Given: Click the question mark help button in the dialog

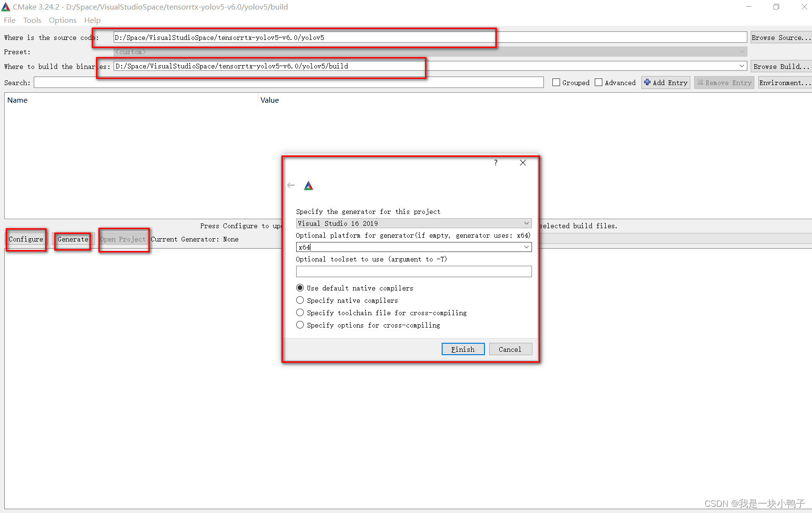Looking at the screenshot, I should tap(496, 163).
